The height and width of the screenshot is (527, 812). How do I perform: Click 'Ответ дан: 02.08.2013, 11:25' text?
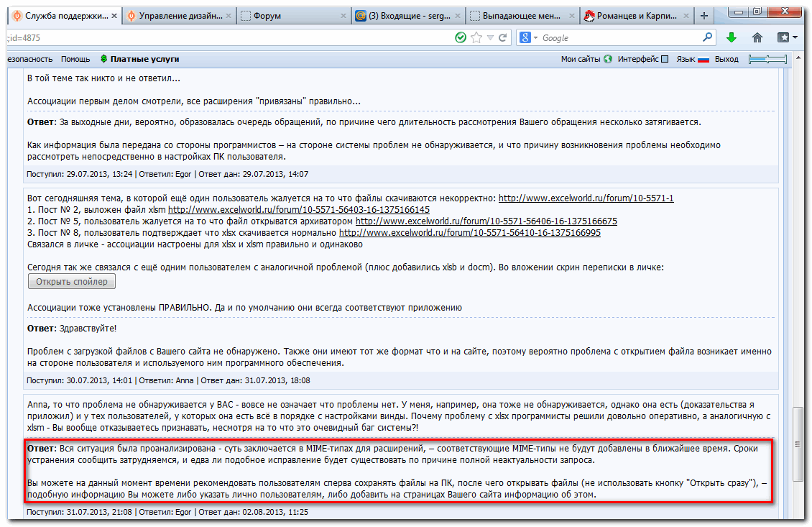click(x=253, y=512)
